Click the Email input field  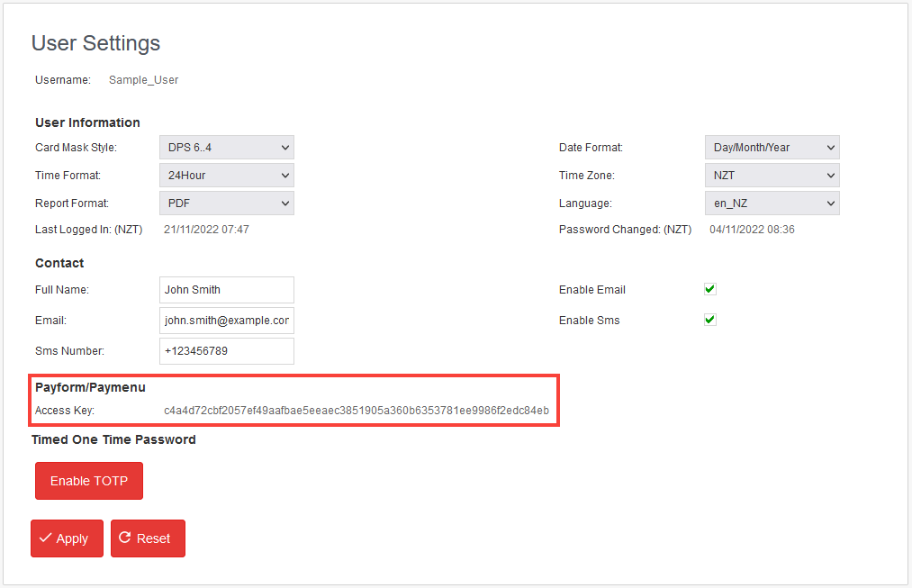coord(226,321)
